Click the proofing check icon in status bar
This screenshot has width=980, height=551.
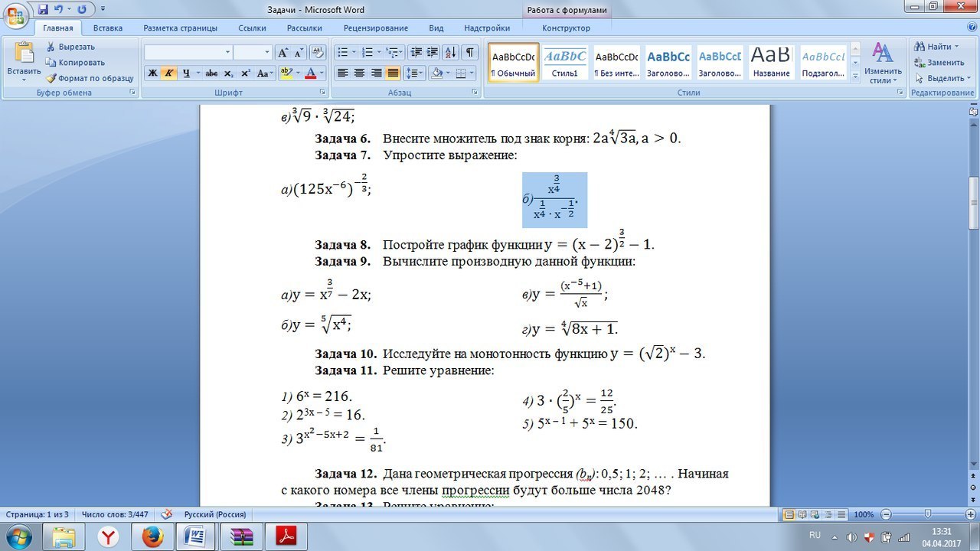tap(167, 514)
